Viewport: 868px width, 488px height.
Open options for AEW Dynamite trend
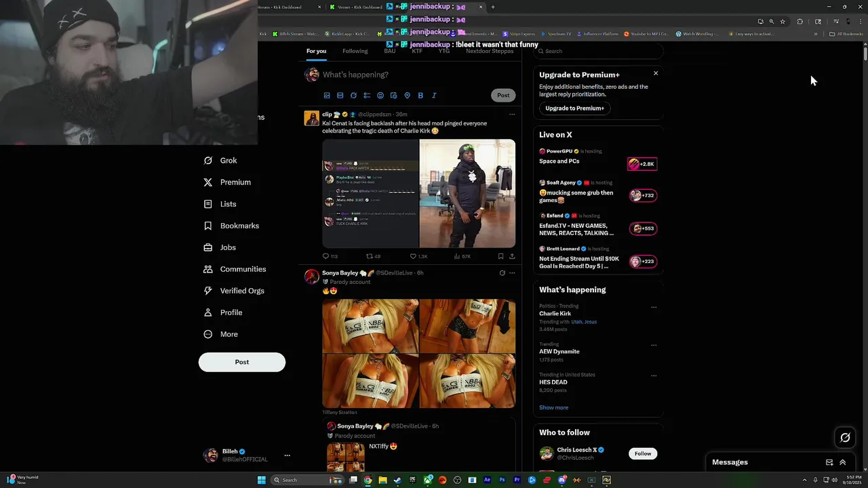[x=654, y=345]
